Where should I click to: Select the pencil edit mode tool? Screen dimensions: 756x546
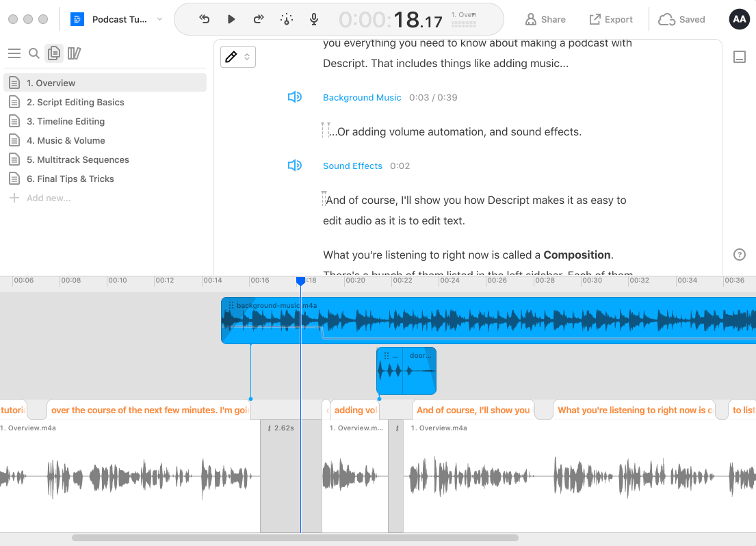tap(231, 57)
